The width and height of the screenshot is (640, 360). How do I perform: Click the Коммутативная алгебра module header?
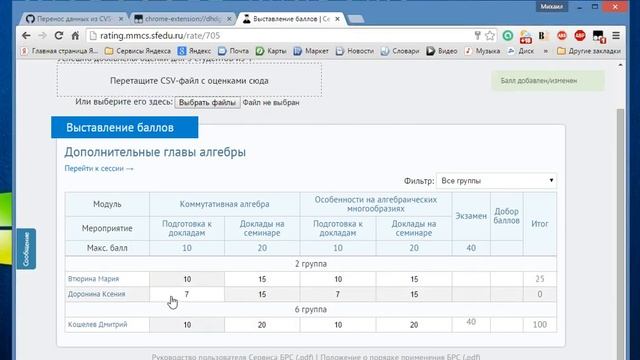[224, 204]
